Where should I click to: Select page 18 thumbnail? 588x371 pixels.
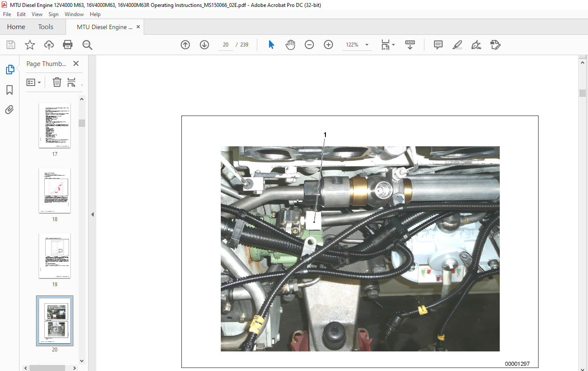pyautogui.click(x=55, y=191)
